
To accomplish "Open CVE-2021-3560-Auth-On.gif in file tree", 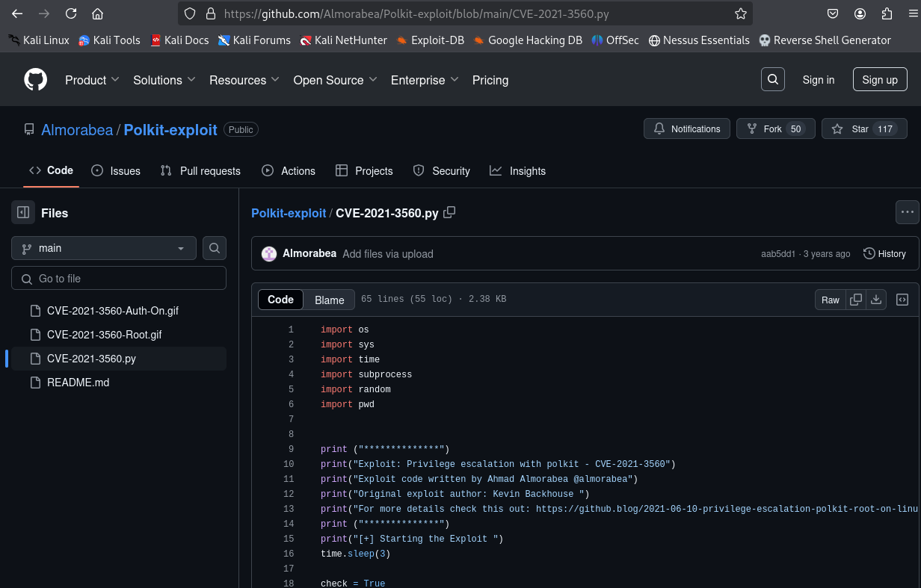I will coord(119,311).
